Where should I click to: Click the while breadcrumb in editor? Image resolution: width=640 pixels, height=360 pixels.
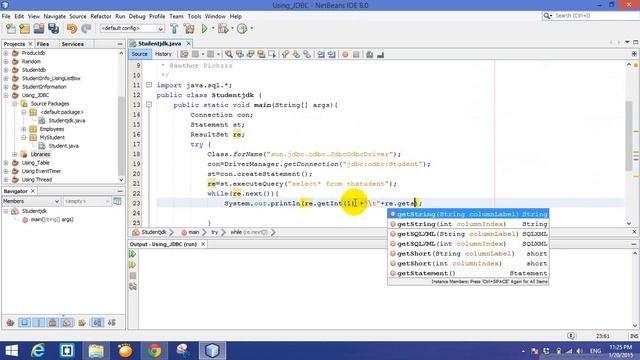249,232
